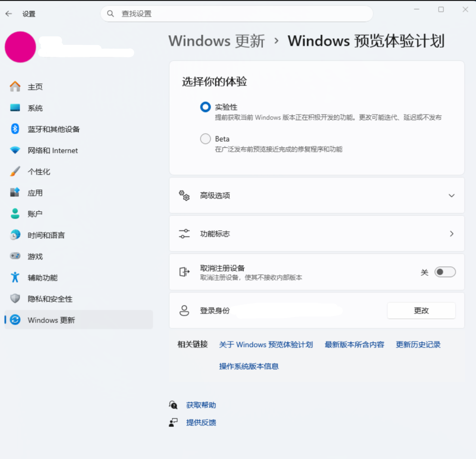This screenshot has width=476, height=459.
Task: Click the Bluetooth icon in sidebar
Action: (15, 129)
